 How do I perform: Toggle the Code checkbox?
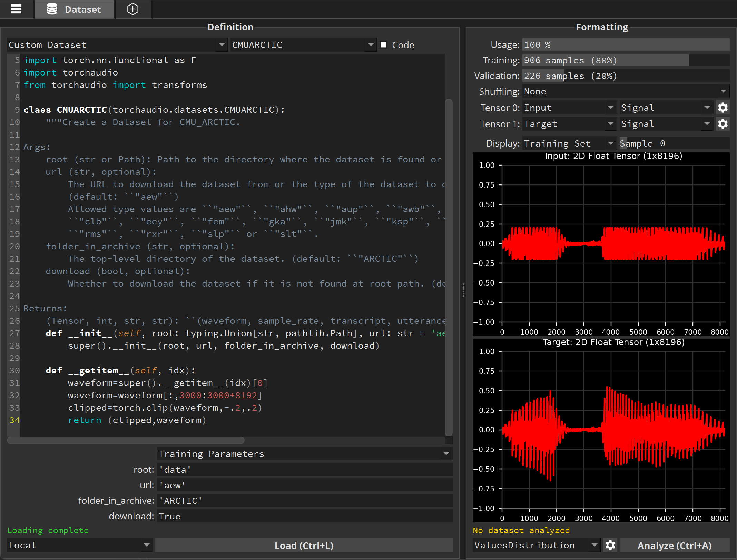coord(383,45)
